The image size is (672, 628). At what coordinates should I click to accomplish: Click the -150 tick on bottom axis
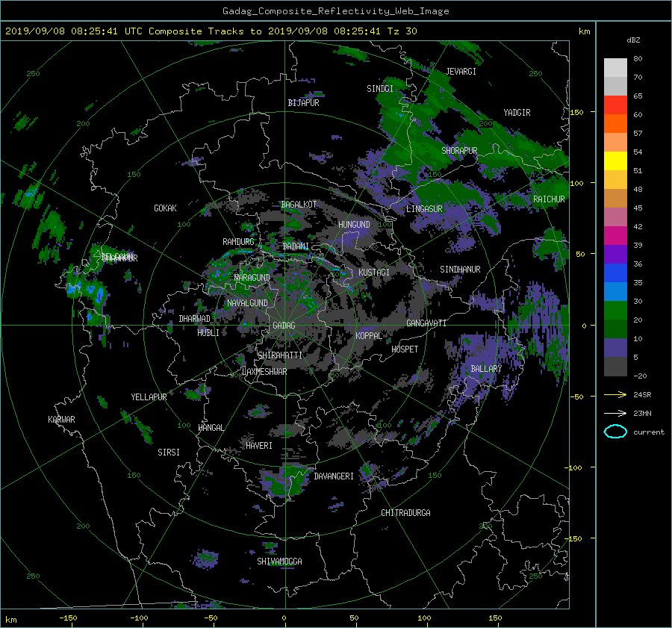pos(68,618)
